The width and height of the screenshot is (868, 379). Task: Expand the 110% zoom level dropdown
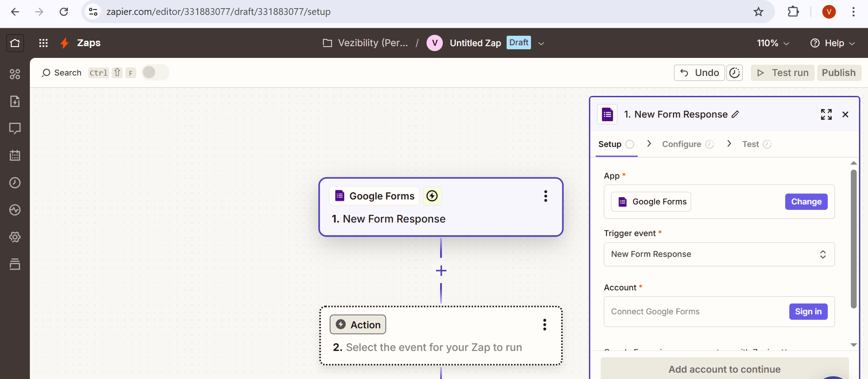click(x=773, y=43)
